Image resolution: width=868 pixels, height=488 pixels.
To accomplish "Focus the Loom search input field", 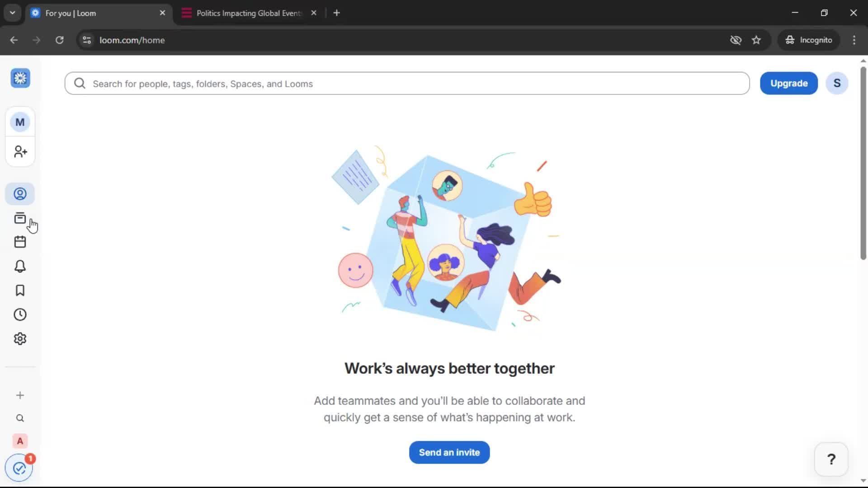I will pyautogui.click(x=407, y=84).
